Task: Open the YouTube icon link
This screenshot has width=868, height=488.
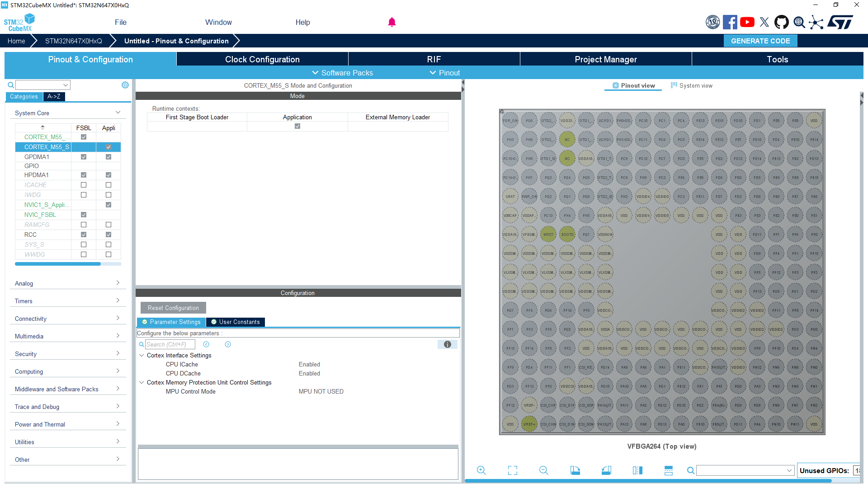Action: [747, 22]
